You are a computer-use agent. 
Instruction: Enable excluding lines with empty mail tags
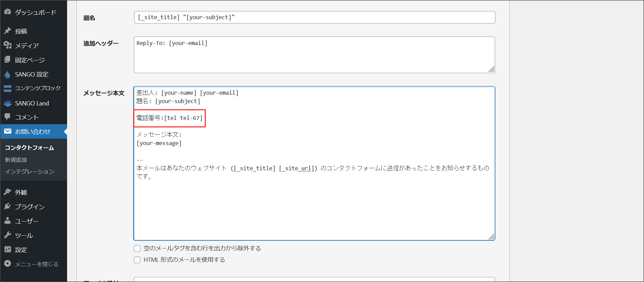[137, 248]
